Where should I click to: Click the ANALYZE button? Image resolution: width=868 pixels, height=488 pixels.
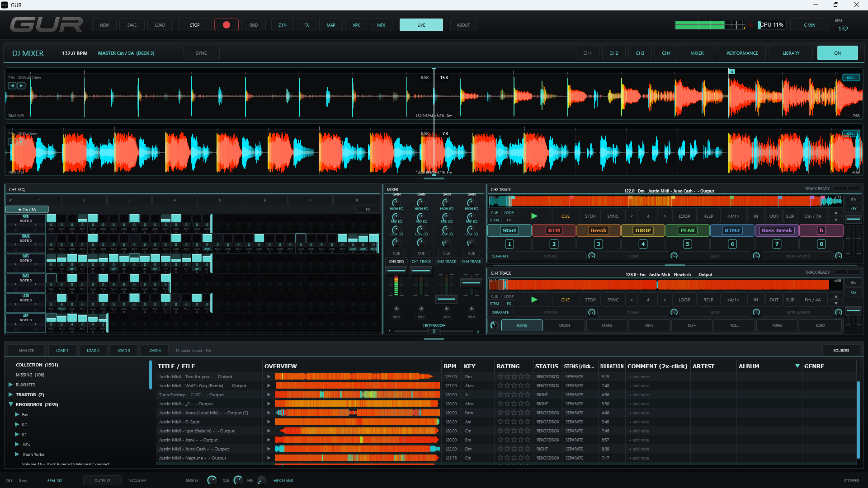(26, 350)
